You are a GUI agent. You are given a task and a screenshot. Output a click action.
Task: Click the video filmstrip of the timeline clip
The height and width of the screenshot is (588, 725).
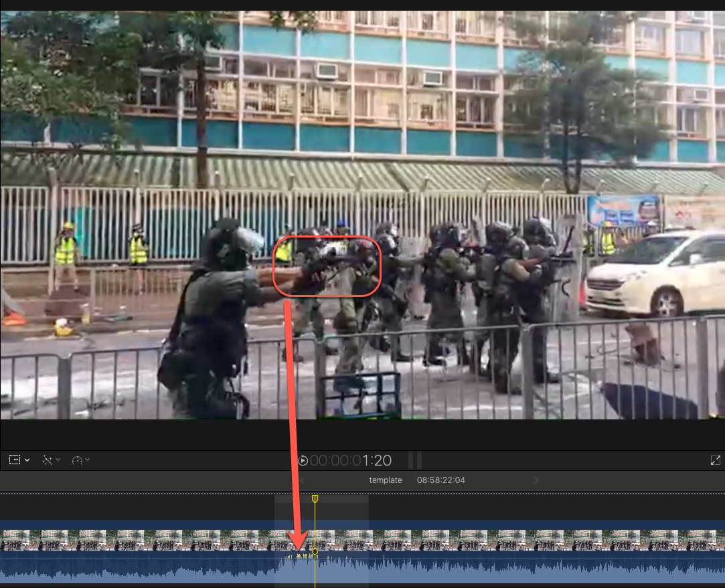167,539
